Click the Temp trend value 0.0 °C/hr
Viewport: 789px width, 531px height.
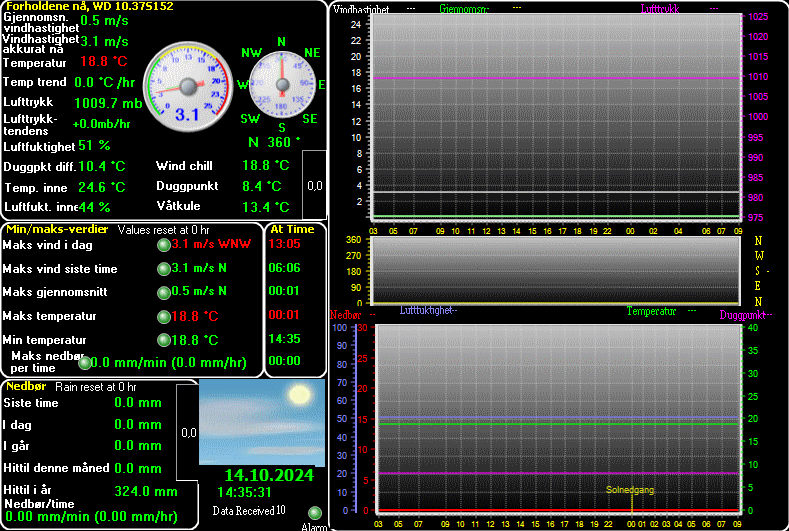[105, 82]
